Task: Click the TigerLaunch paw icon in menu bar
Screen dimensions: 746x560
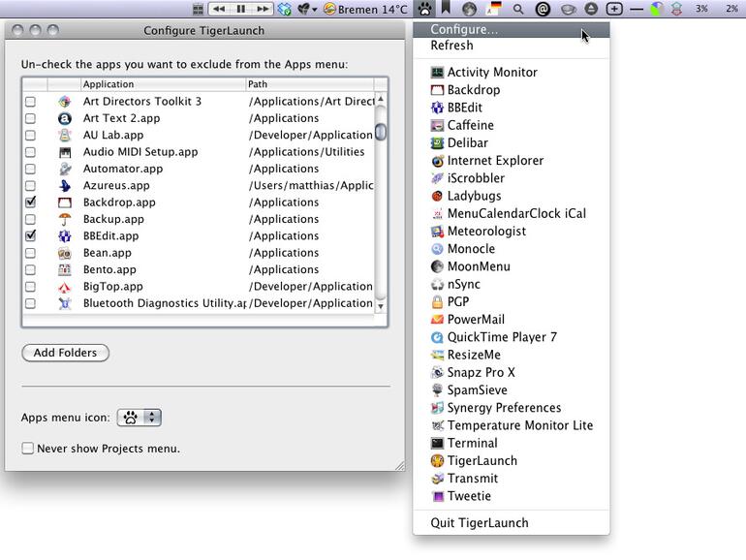Action: [425, 9]
